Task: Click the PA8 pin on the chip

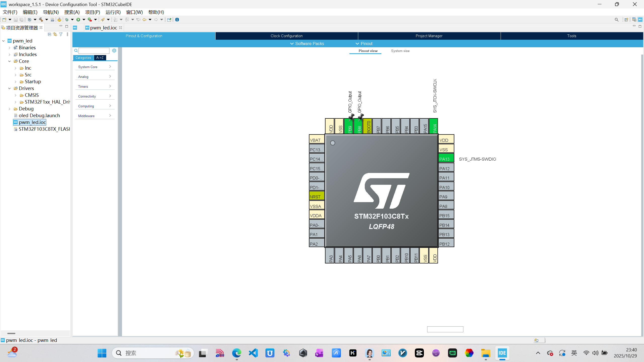Action: pos(446,206)
